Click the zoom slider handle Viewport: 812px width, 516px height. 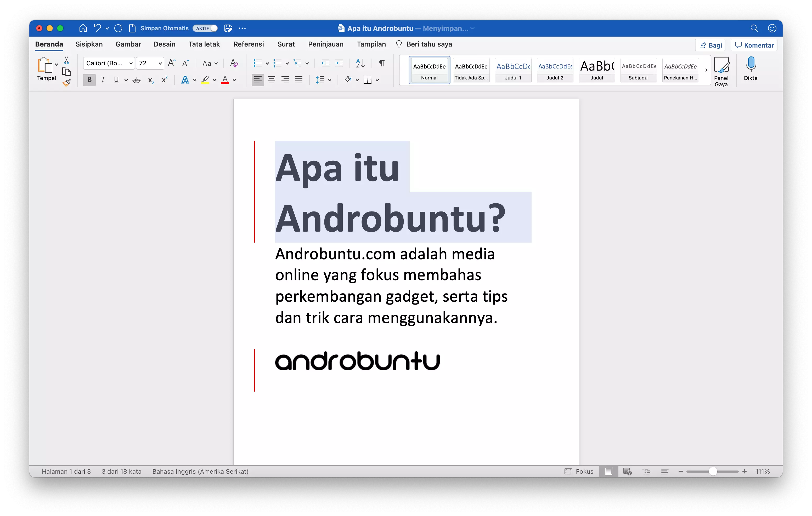[x=713, y=472]
